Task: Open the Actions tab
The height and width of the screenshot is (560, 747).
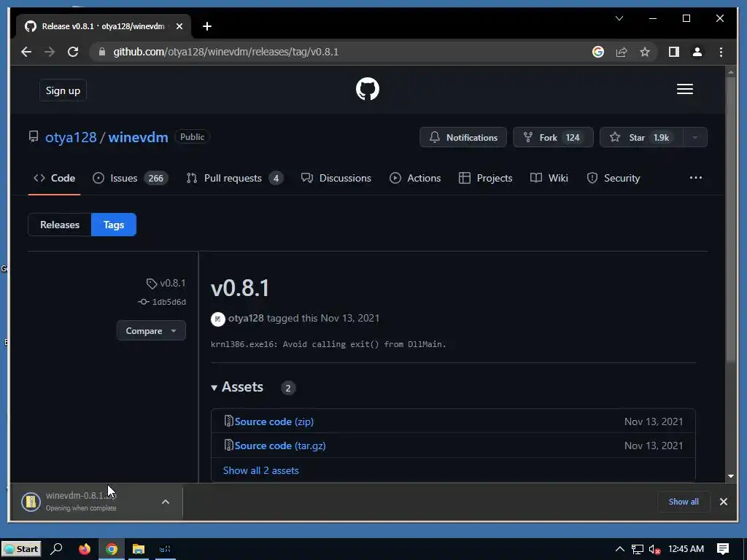Action: pos(415,178)
